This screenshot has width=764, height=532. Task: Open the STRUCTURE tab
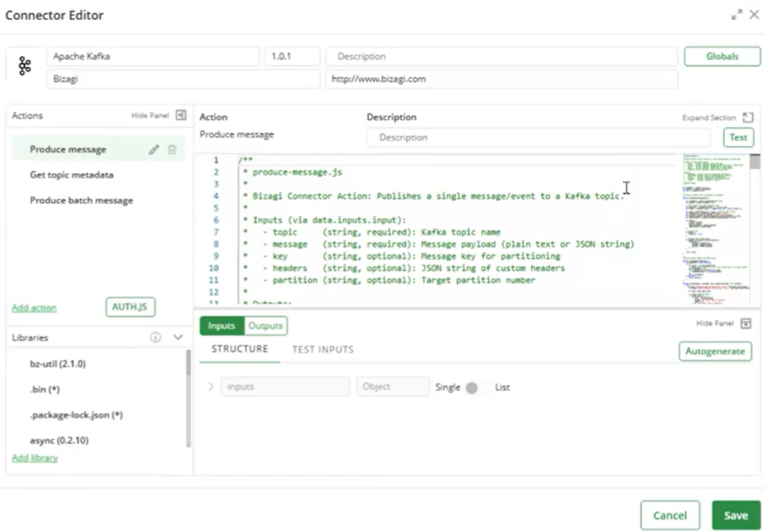[240, 349]
